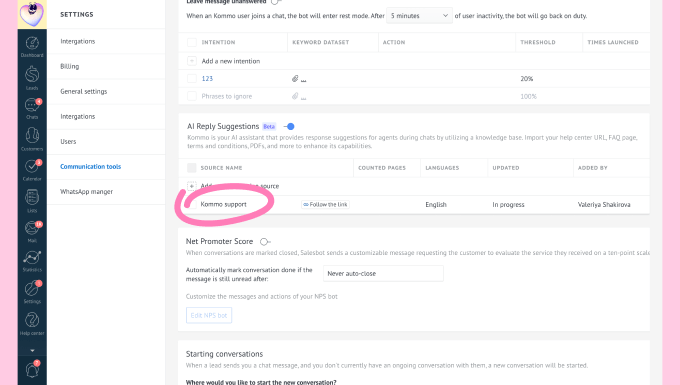Open the Mail envelope icon
The width and height of the screenshot is (680, 385).
32,228
